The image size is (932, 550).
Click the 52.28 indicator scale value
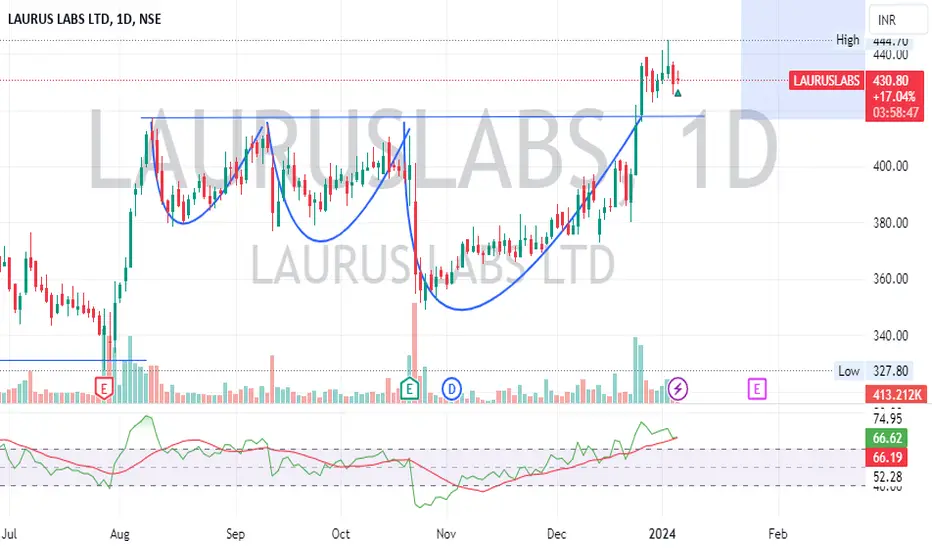[x=887, y=477]
